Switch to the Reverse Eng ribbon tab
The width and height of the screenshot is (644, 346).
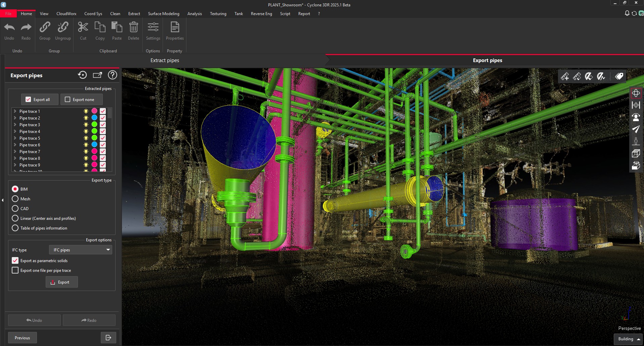pyautogui.click(x=261, y=14)
